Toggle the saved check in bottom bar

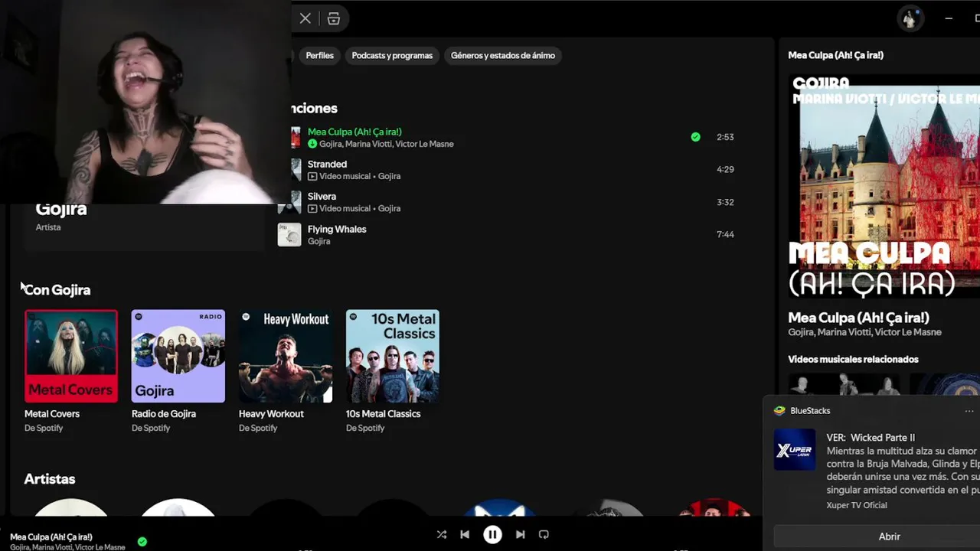pyautogui.click(x=142, y=542)
